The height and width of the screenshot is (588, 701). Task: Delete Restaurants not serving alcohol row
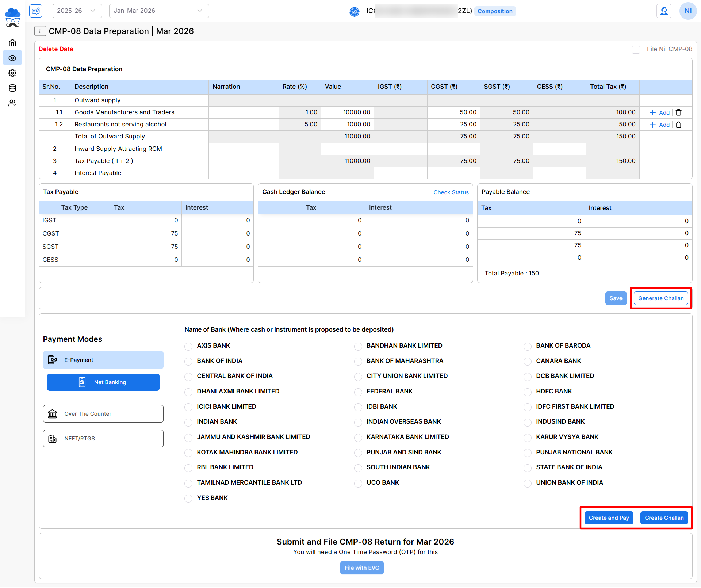tap(678, 125)
